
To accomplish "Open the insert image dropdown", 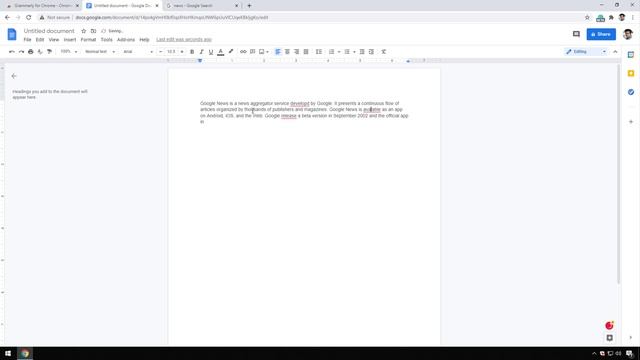I will click(264, 52).
